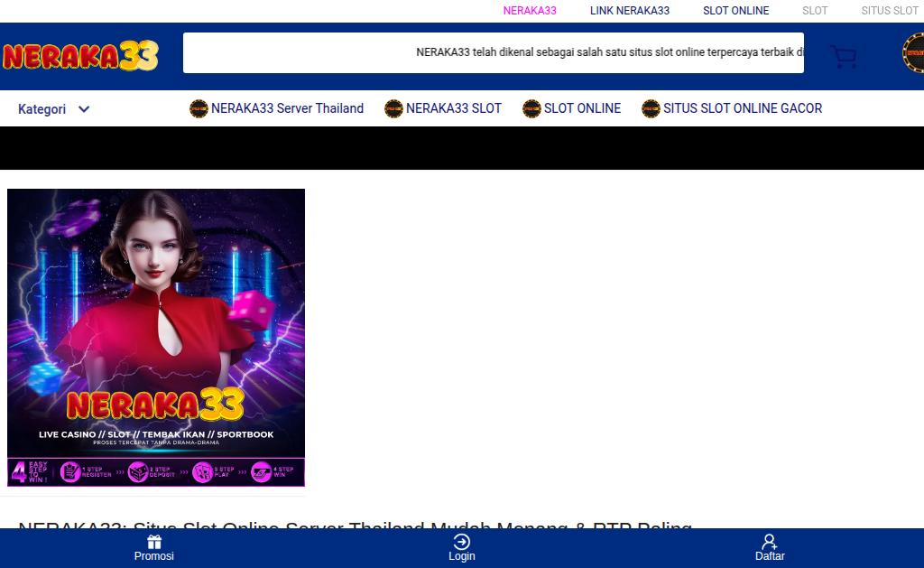
Task: Click the gift icon above Promosi
Action: point(154,542)
